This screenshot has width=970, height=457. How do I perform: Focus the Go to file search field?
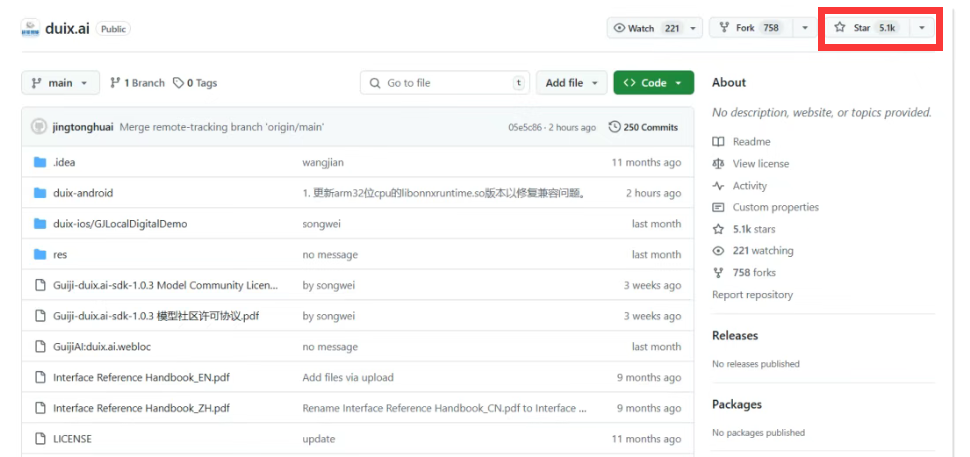(445, 83)
